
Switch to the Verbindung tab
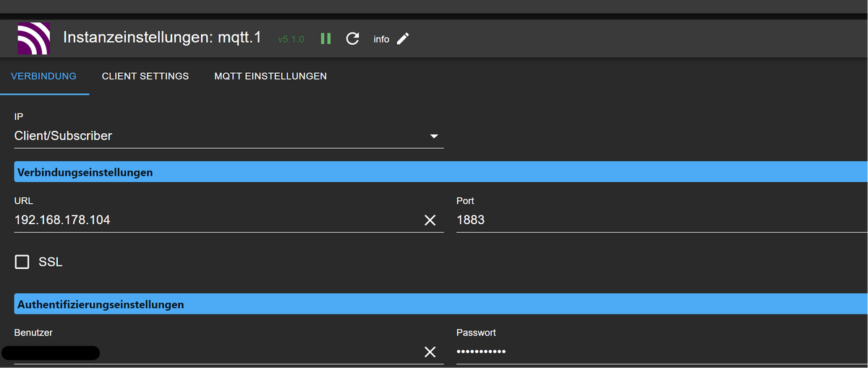click(44, 76)
